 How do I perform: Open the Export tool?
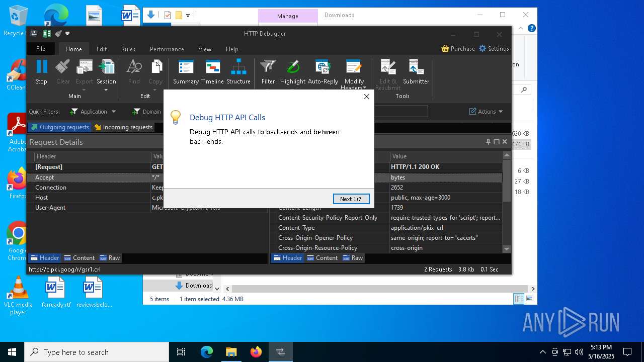point(85,72)
